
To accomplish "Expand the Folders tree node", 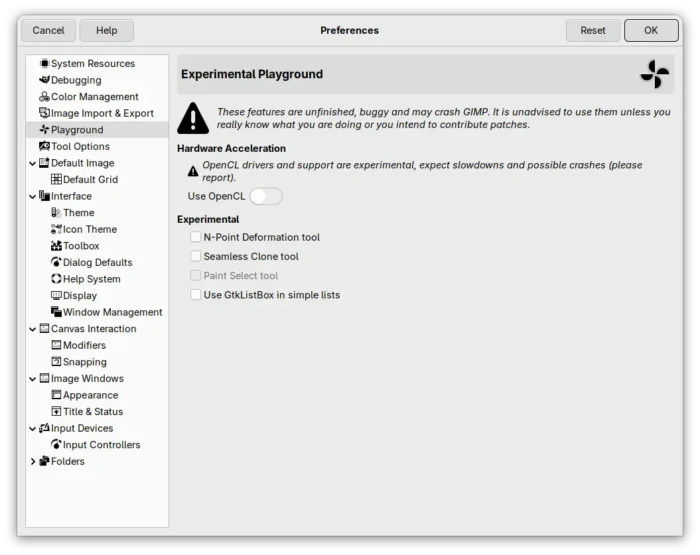I will [33, 462].
